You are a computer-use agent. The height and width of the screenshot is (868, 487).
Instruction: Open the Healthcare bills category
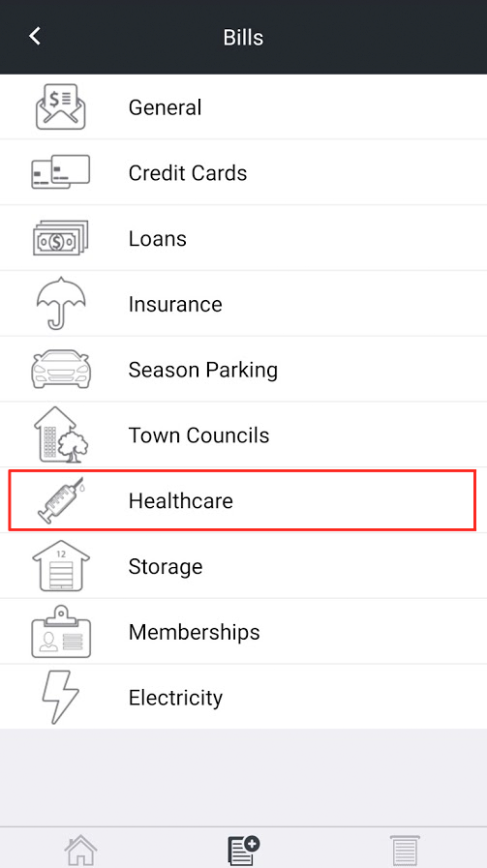pyautogui.click(x=243, y=500)
